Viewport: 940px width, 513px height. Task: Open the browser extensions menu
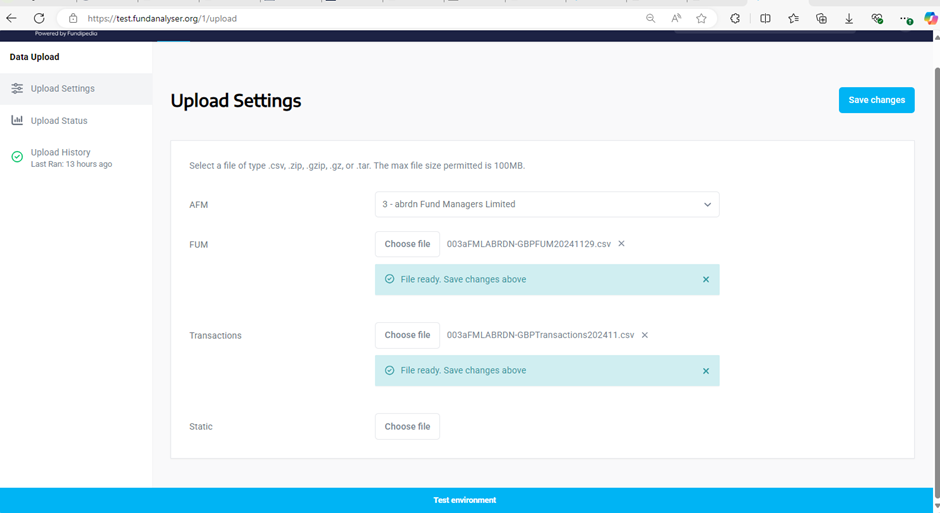735,18
